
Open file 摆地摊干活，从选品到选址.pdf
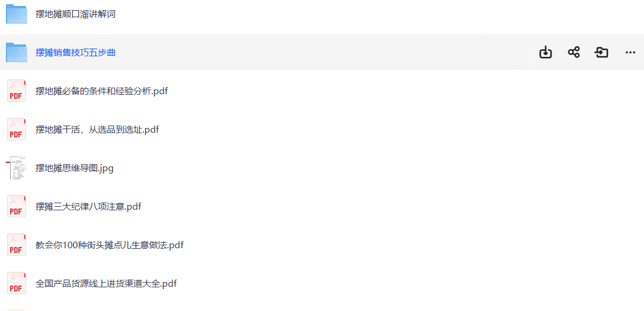(x=97, y=130)
